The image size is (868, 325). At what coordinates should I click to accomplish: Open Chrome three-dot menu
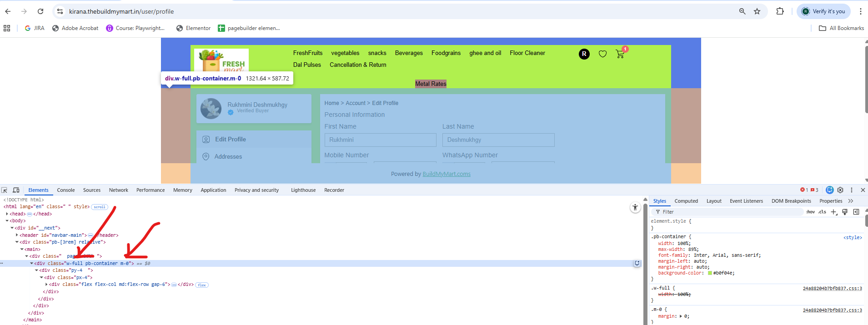coord(860,11)
